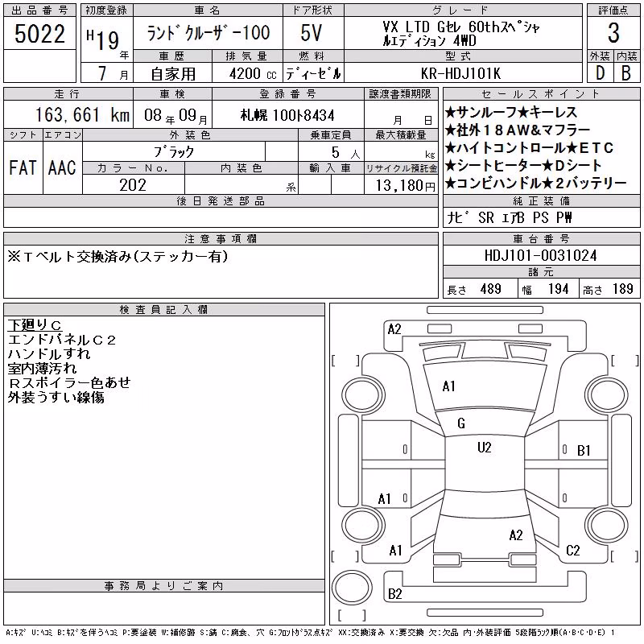Select the inspector note エンドパネルC2

coord(62,340)
